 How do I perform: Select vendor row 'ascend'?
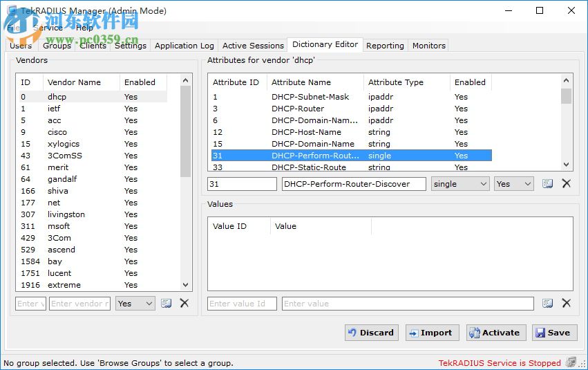93,250
